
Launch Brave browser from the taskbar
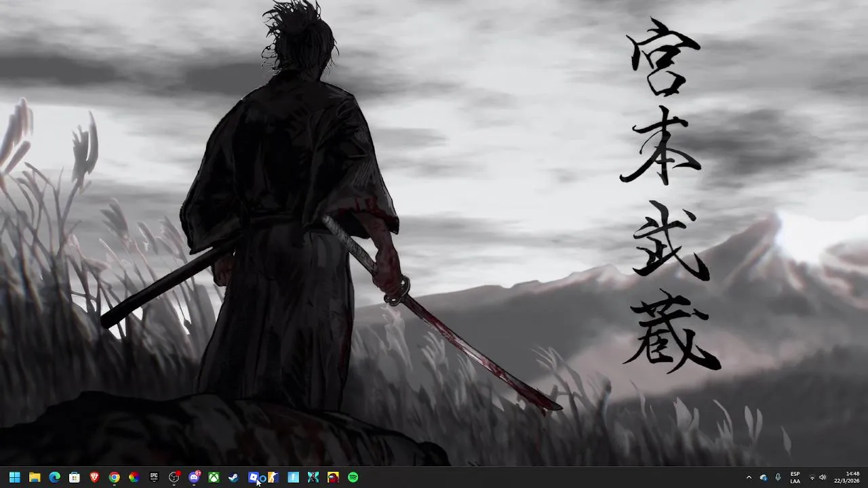tap(94, 477)
